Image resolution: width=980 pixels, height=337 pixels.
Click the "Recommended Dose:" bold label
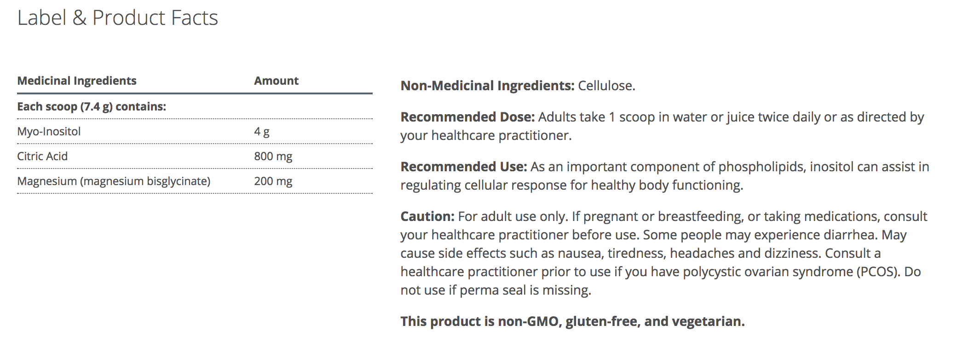467,117
